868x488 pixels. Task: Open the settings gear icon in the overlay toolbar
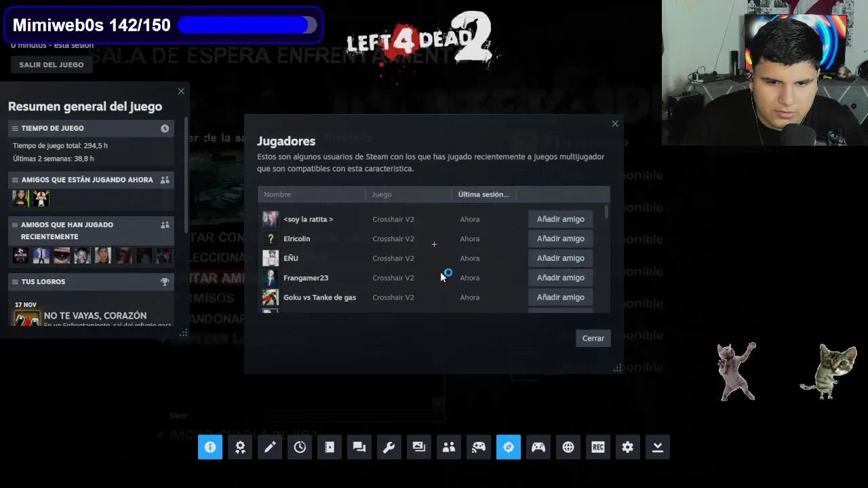628,447
